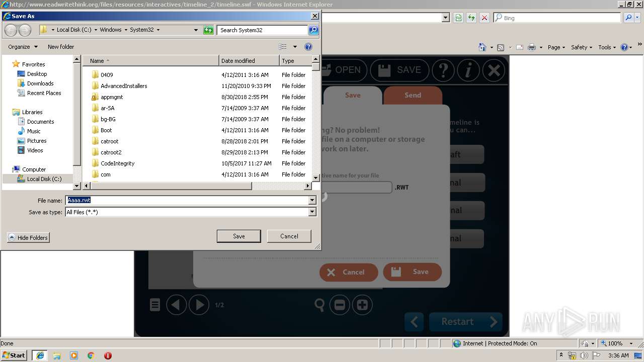Open Internet Explorer Safety menu
Image resolution: width=644 pixels, height=362 pixels.
pyautogui.click(x=582, y=47)
